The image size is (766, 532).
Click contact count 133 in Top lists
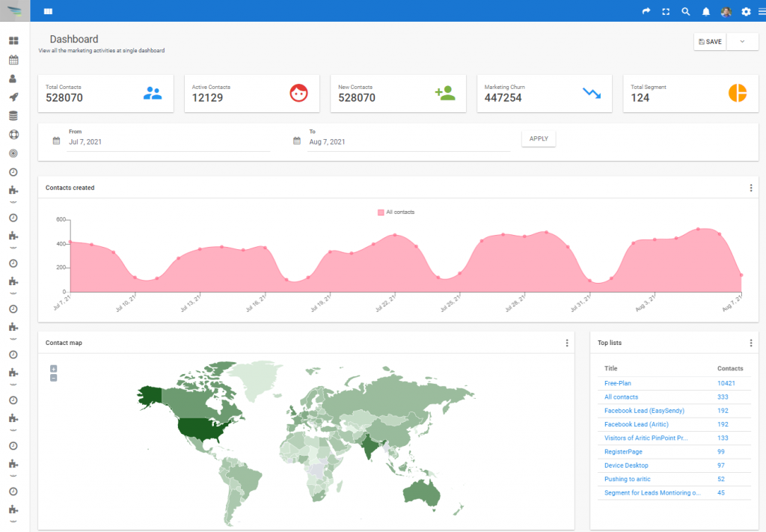pyautogui.click(x=723, y=438)
